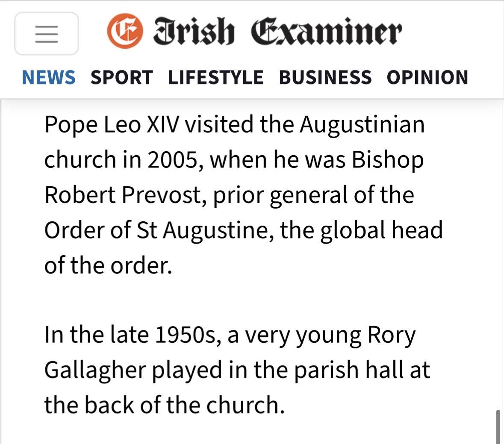Open the LIFESTYLE section

pyautogui.click(x=216, y=78)
